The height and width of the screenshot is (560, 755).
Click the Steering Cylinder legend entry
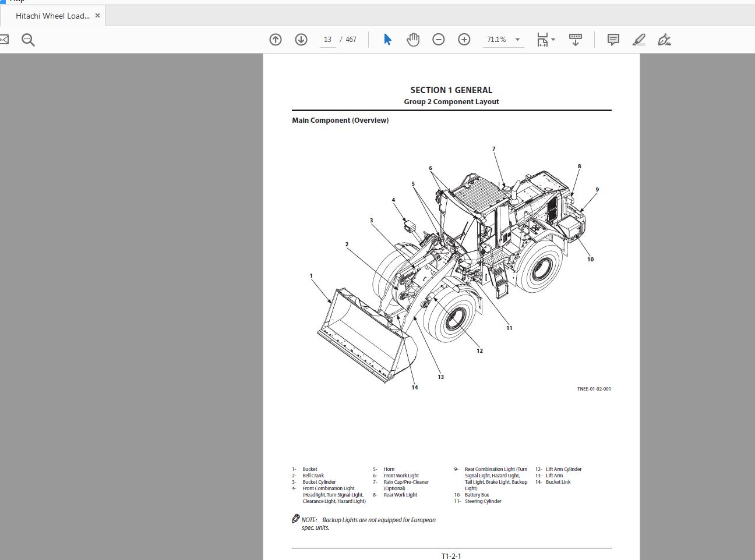click(x=478, y=501)
